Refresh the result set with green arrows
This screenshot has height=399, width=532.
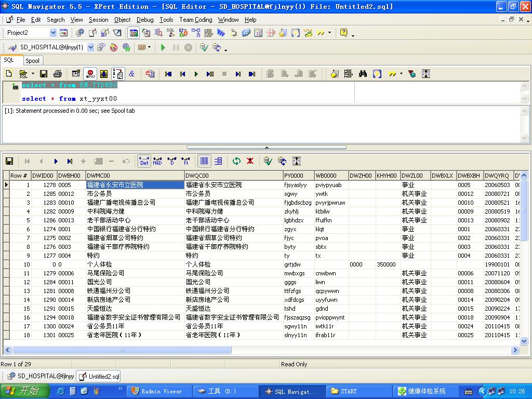236,161
